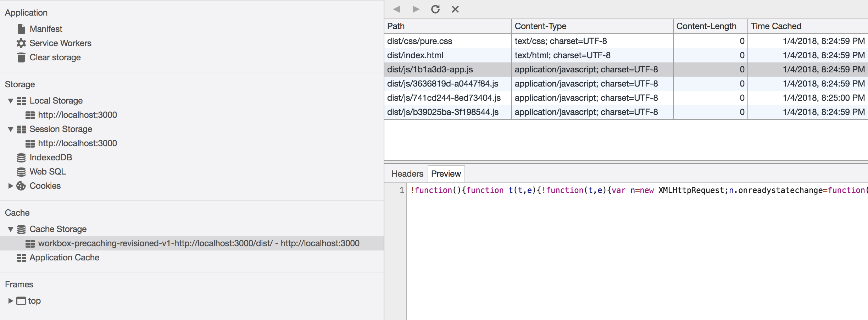Delete the selected cache entry with the X icon
868x320 pixels.
(455, 9)
